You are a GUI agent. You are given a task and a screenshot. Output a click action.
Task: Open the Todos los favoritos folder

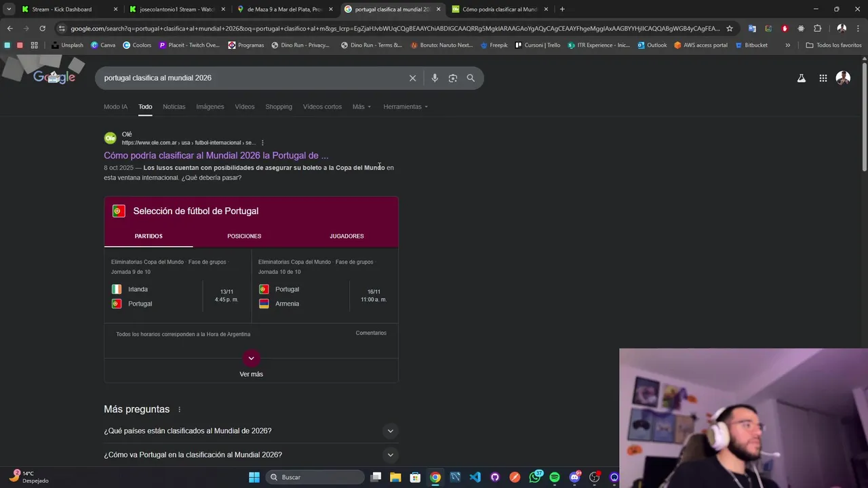833,45
